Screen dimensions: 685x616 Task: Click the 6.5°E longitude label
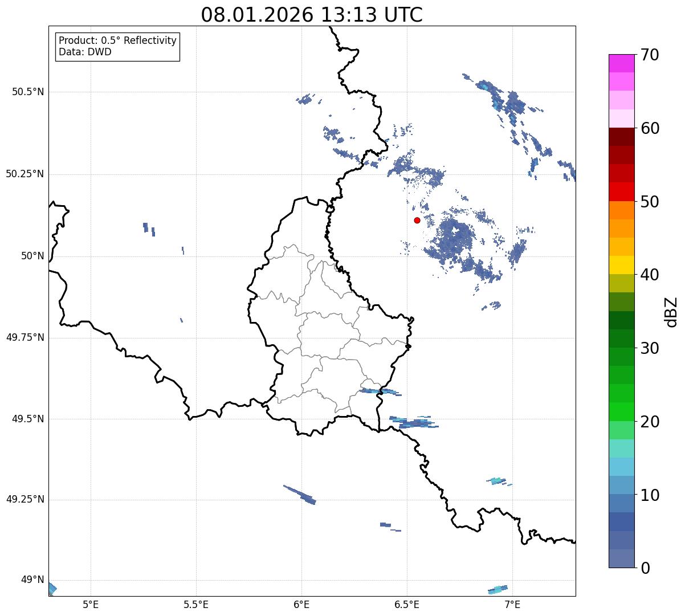[407, 604]
